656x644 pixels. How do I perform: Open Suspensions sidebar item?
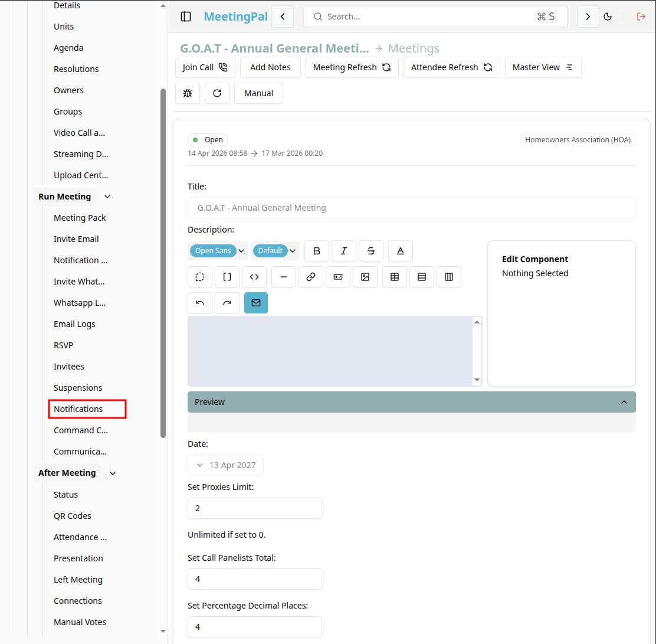click(x=78, y=388)
